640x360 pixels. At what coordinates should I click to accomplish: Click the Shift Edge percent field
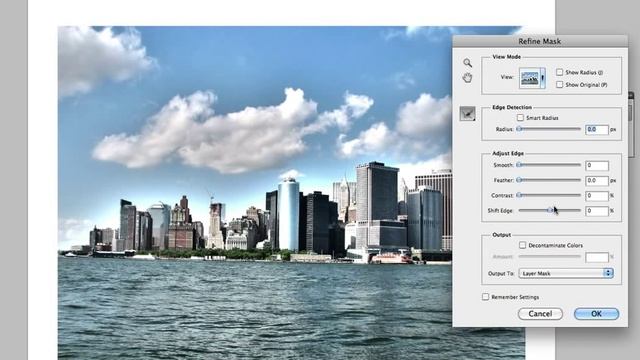597,211
